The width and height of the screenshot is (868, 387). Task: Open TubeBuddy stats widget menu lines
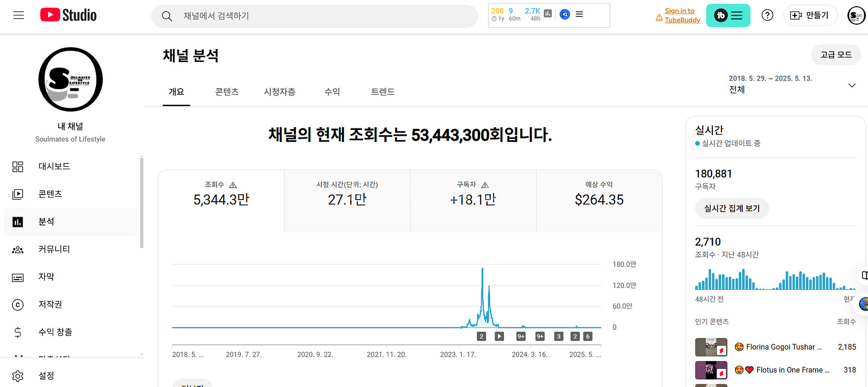[579, 14]
